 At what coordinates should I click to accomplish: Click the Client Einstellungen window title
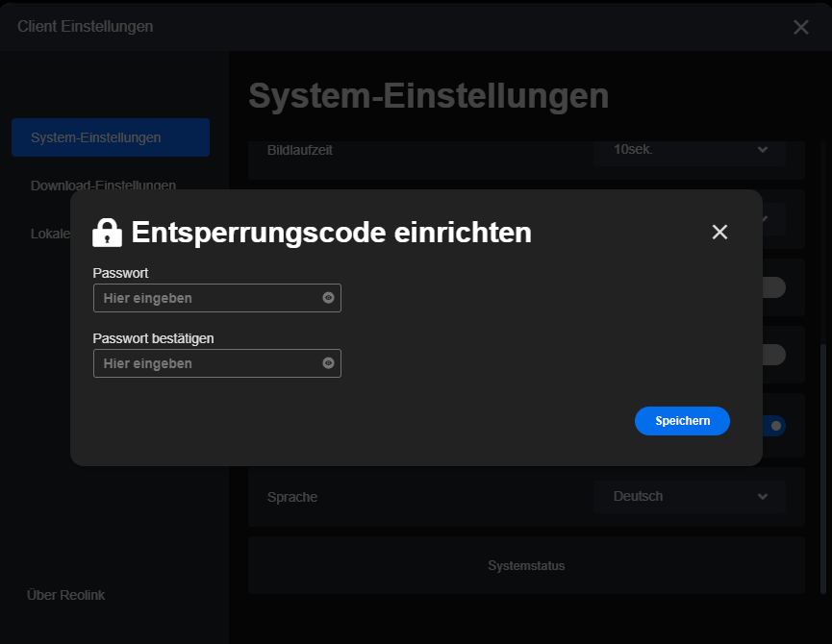86,27
